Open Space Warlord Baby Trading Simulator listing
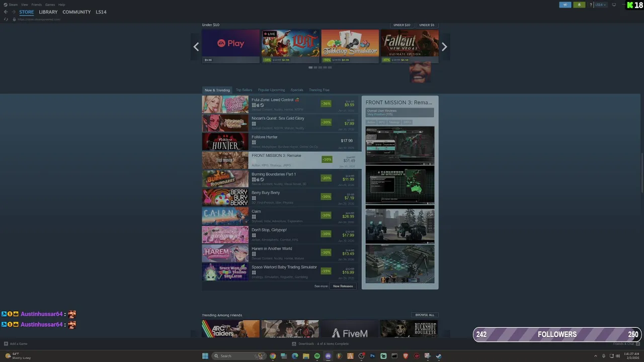 [x=280, y=271]
